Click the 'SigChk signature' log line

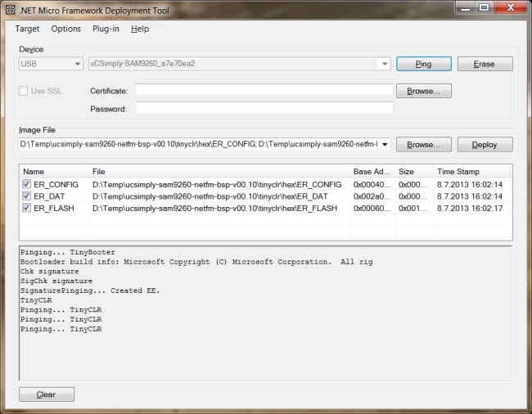tap(56, 281)
